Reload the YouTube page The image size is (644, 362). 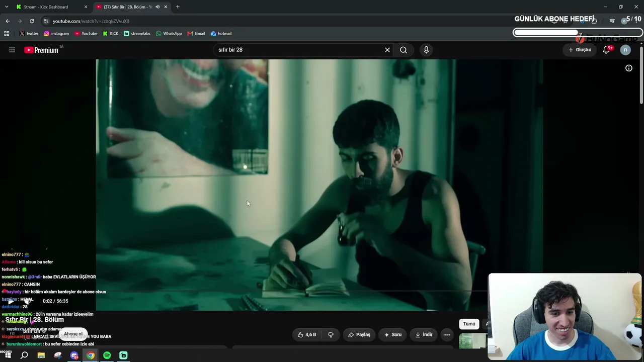click(32, 21)
